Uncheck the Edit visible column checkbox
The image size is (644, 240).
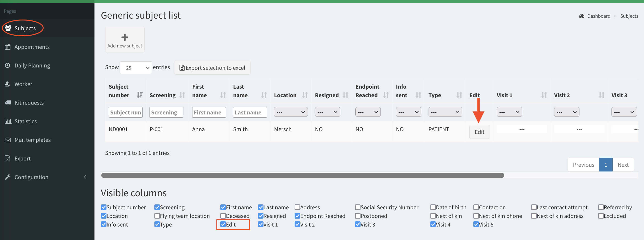point(223,224)
